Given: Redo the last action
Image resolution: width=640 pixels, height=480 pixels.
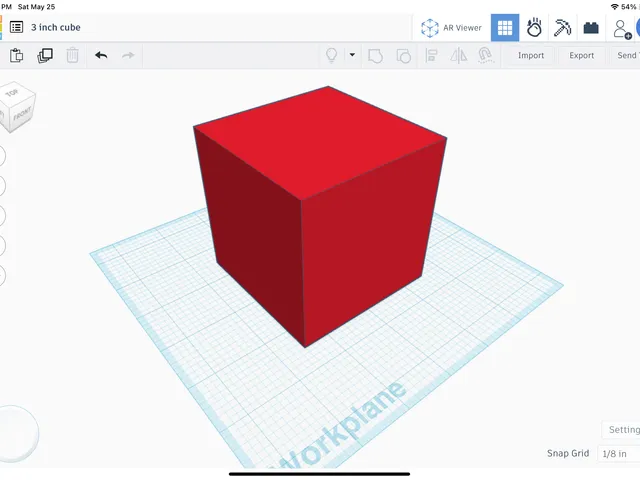Looking at the screenshot, I should (x=128, y=55).
